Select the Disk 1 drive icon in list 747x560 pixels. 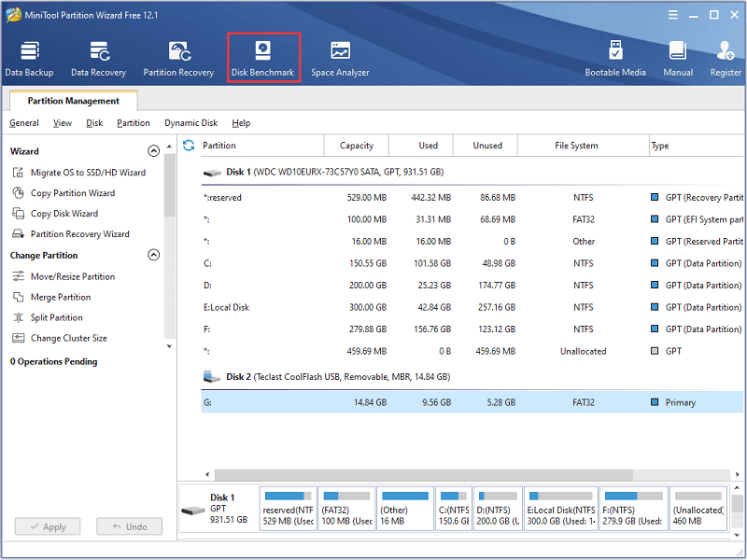tap(212, 173)
